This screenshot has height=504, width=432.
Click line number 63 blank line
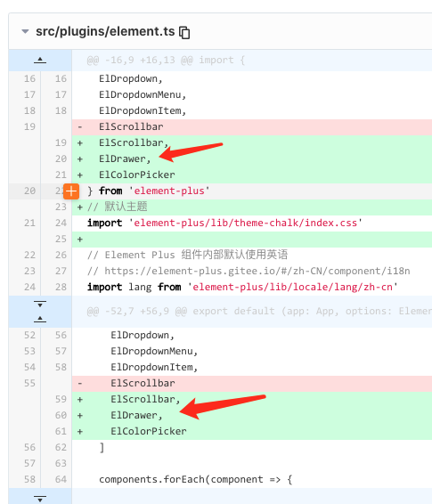[61, 464]
